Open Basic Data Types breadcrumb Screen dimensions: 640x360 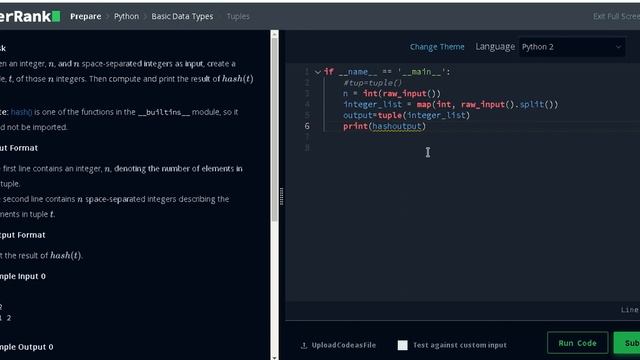click(x=182, y=16)
